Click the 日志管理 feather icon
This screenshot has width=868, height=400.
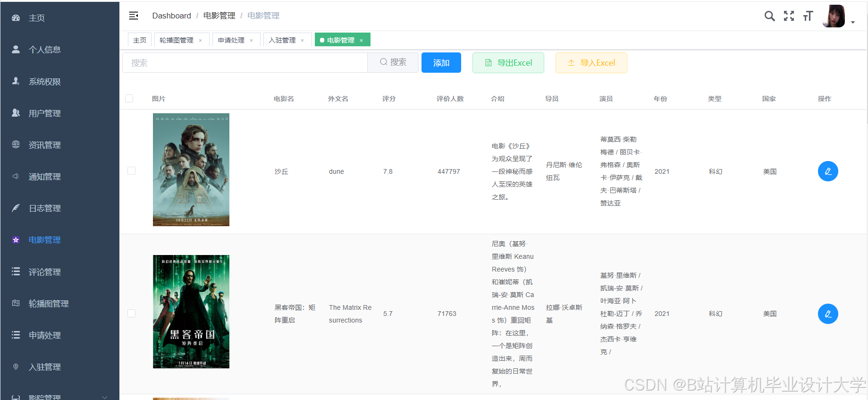pyautogui.click(x=16, y=208)
